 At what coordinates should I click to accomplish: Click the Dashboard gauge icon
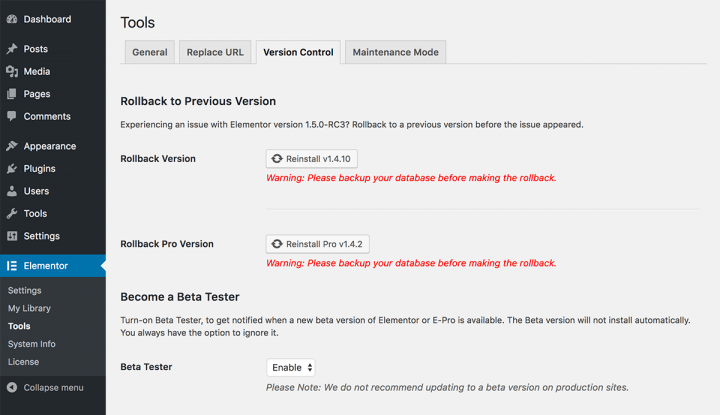(x=12, y=19)
